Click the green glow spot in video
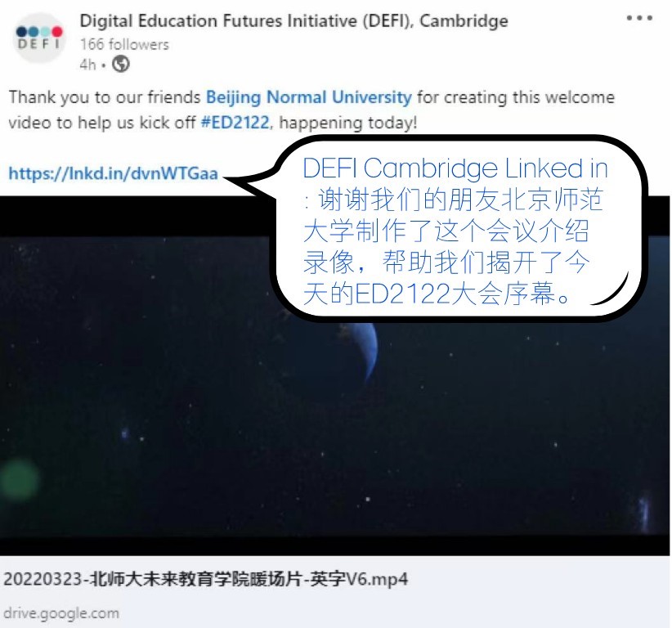Image resolution: width=672 pixels, height=628 pixels. coord(20,480)
